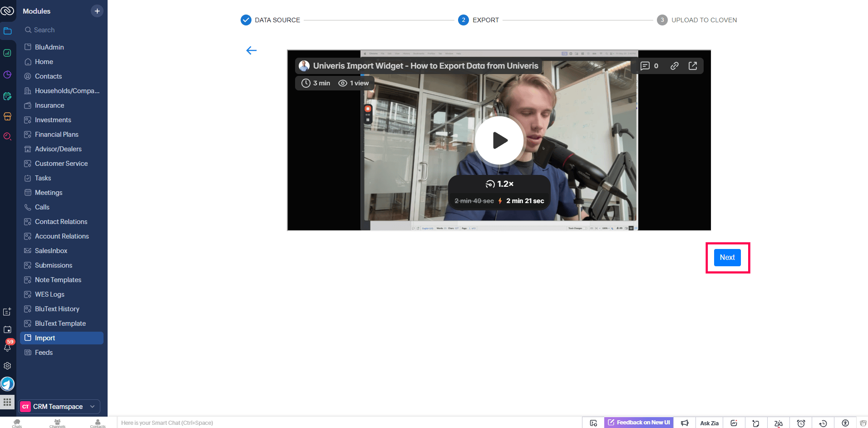Screen dimensions: 868x428
Task: Open the reminders alarm clock icon
Action: point(801,423)
